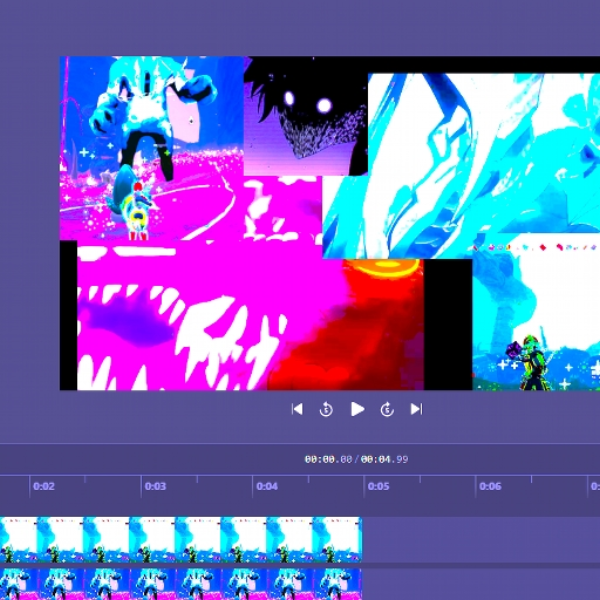This screenshot has width=600, height=600.
Task: Click empty upper track area after the clip
Action: [481, 540]
